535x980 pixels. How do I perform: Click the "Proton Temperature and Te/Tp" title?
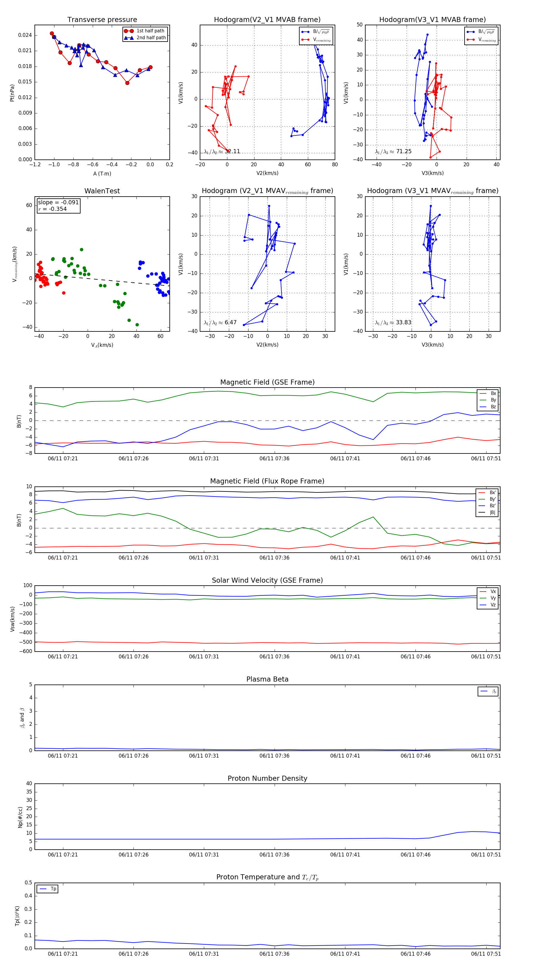[x=267, y=877]
